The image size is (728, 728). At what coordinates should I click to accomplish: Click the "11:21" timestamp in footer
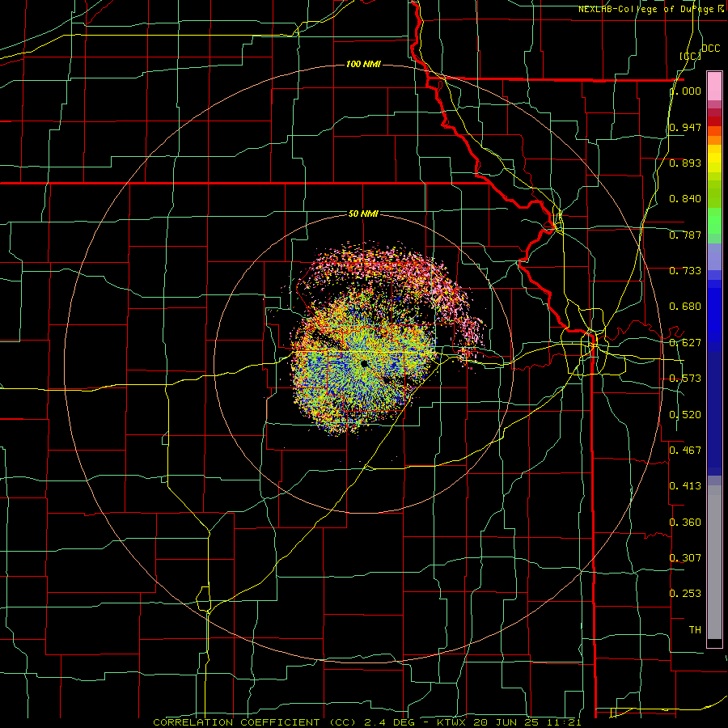click(x=563, y=722)
